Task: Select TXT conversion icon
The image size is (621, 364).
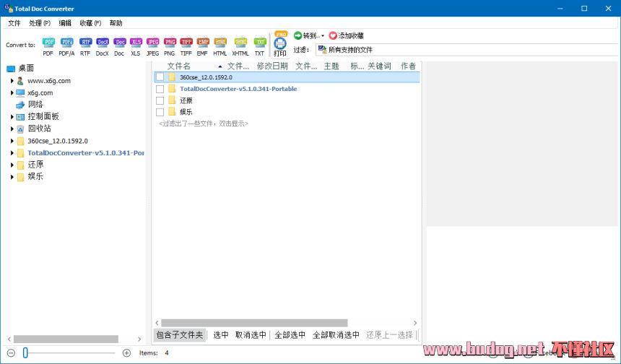Action: (259, 43)
